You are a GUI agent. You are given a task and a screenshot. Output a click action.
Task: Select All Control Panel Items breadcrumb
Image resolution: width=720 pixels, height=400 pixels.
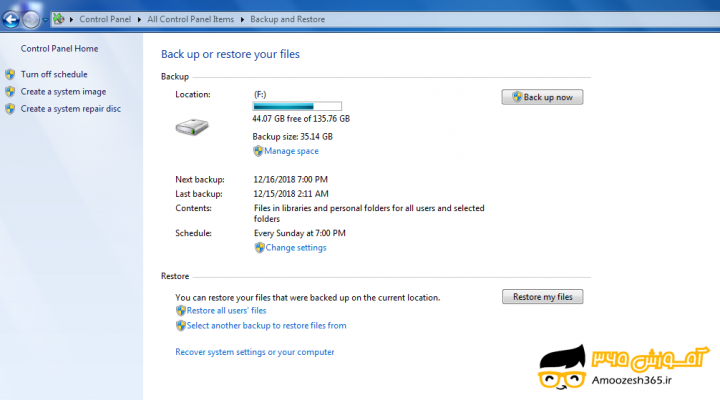click(x=191, y=19)
